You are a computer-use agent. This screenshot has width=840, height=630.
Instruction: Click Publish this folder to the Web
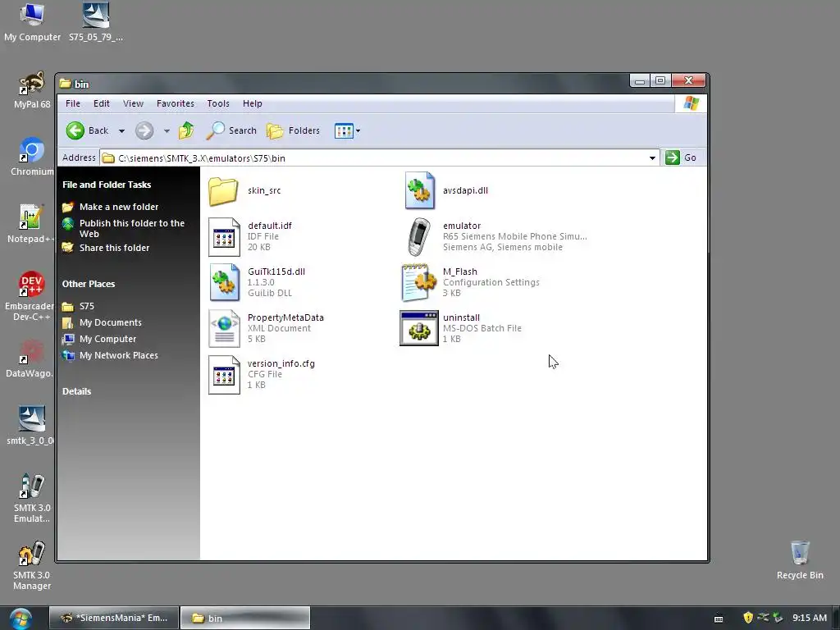[132, 228]
